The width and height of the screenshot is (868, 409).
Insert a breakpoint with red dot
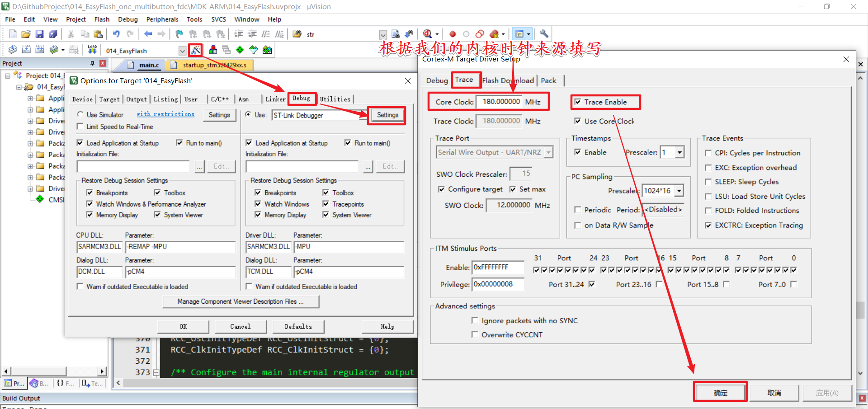(x=453, y=34)
